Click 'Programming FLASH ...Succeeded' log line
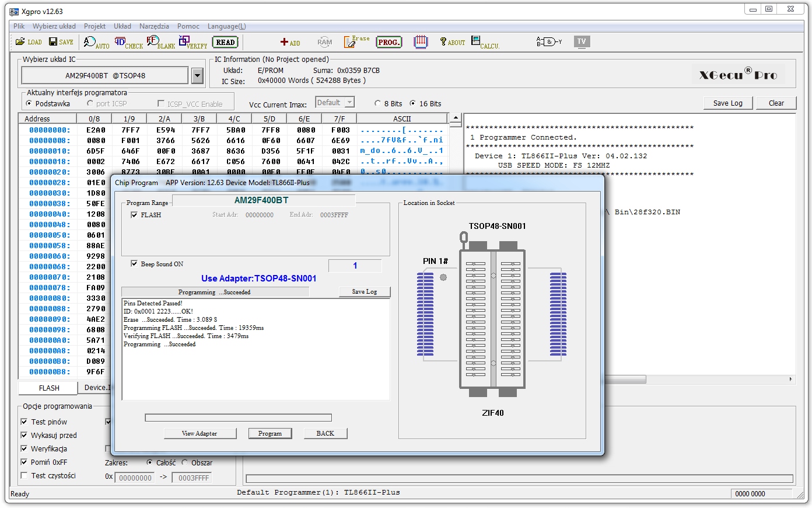812x508 pixels. pyautogui.click(x=194, y=328)
